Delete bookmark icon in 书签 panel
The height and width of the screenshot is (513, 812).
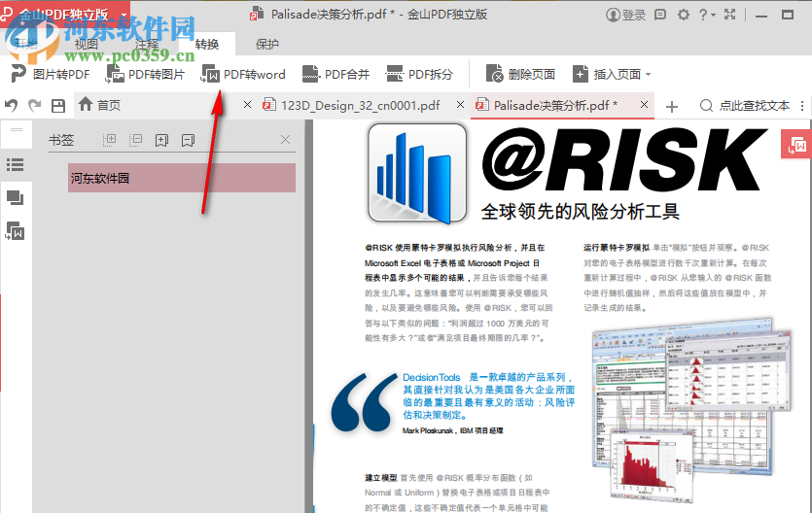coord(188,140)
